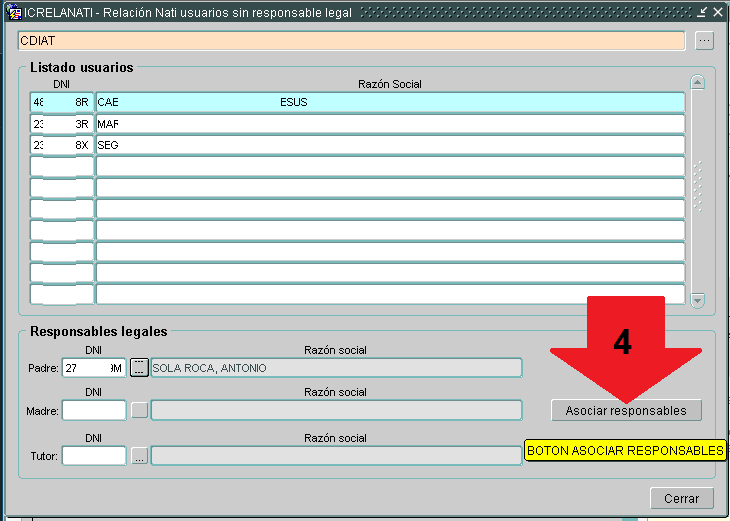This screenshot has width=730, height=521.
Task: Click the scroll up arrow in Listado usuarios
Action: [698, 84]
